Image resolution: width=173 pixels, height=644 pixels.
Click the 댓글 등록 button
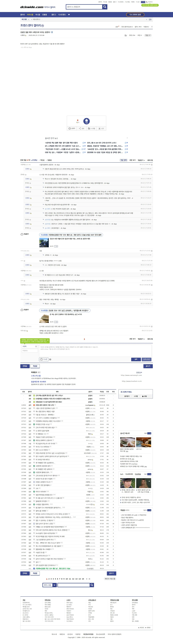(123, 160)
